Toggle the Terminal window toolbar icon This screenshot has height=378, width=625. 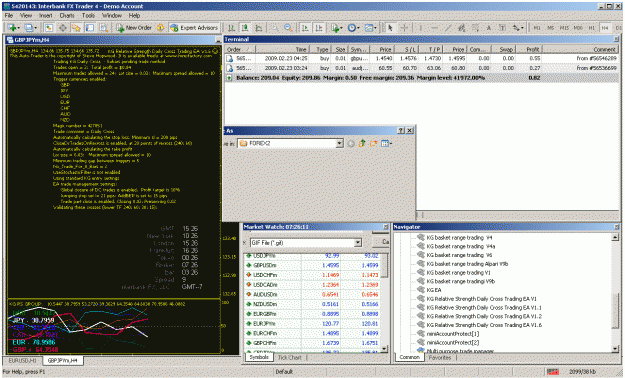click(x=90, y=28)
